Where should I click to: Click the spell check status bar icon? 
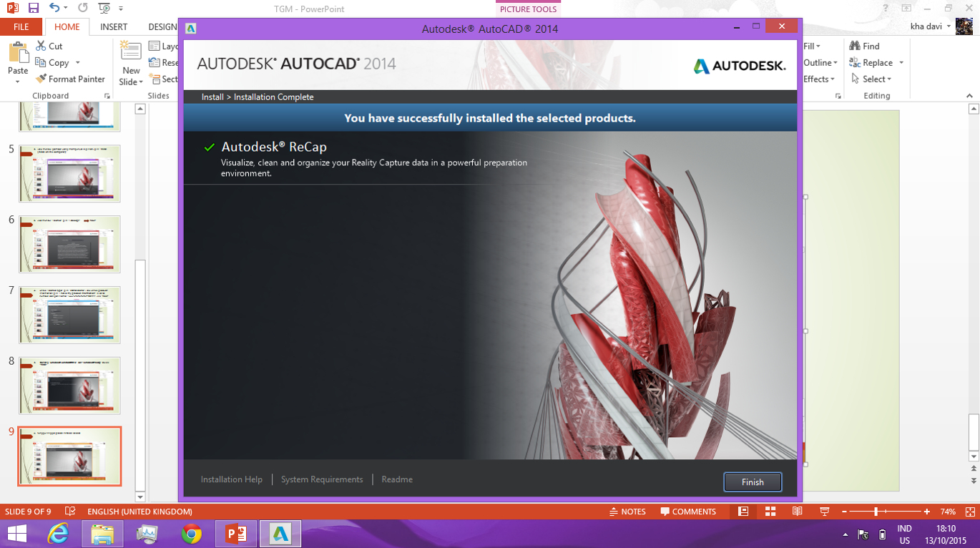(70, 512)
